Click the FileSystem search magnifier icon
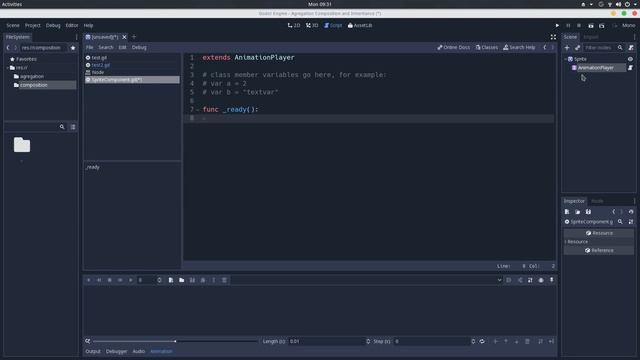 pos(62,127)
